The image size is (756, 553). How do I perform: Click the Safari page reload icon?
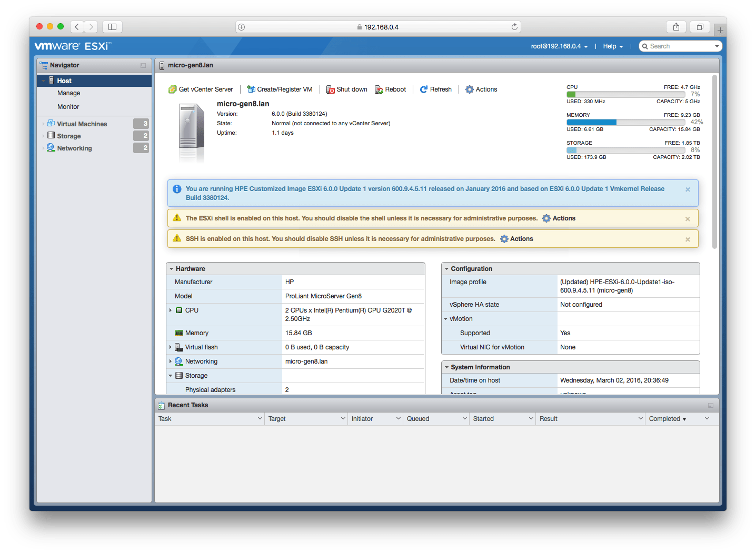(x=514, y=27)
